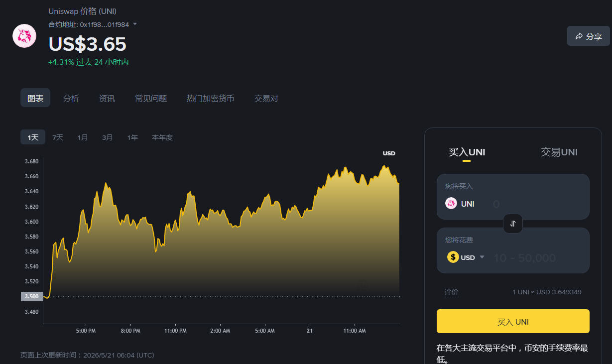Select the 1月 chart range
Screen dimensions: 612x364
tap(83, 137)
